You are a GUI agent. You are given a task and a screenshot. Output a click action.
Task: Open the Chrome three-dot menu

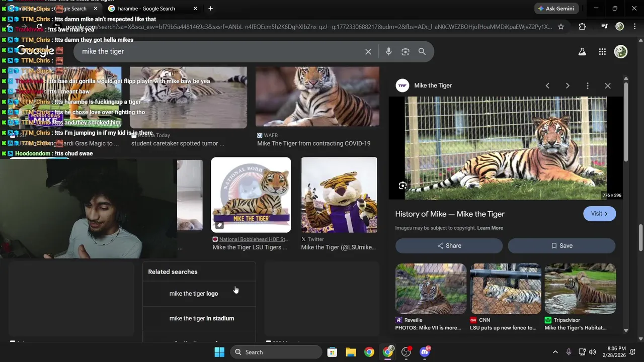634,27
